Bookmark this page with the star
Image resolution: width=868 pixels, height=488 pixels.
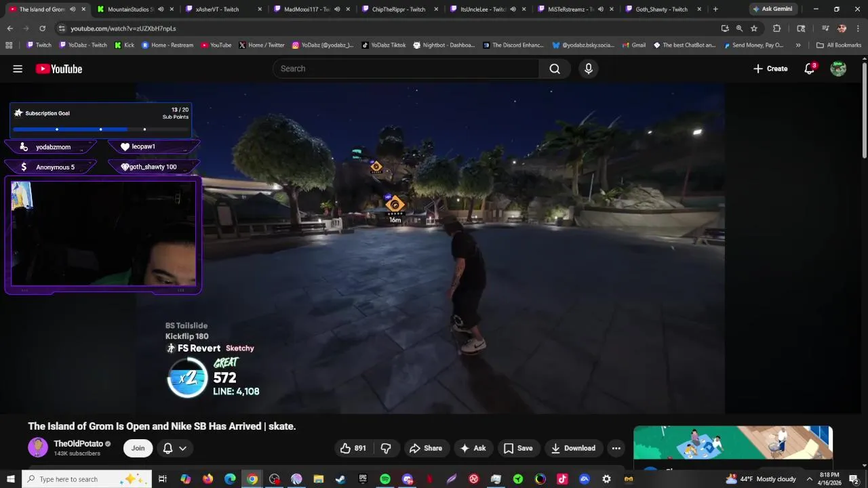click(x=754, y=28)
